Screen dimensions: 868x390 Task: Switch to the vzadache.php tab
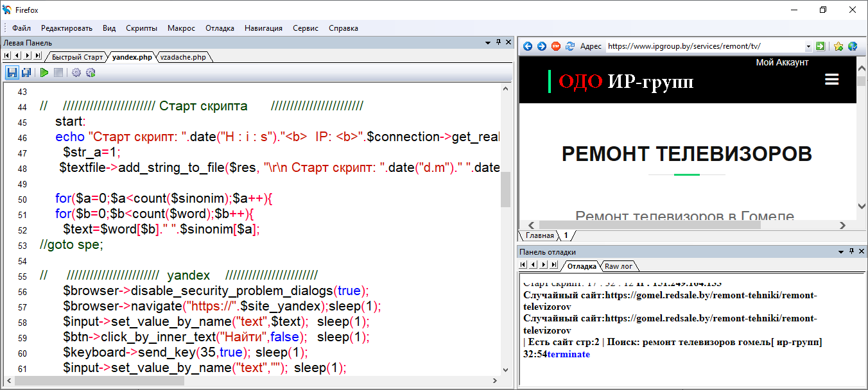point(183,56)
